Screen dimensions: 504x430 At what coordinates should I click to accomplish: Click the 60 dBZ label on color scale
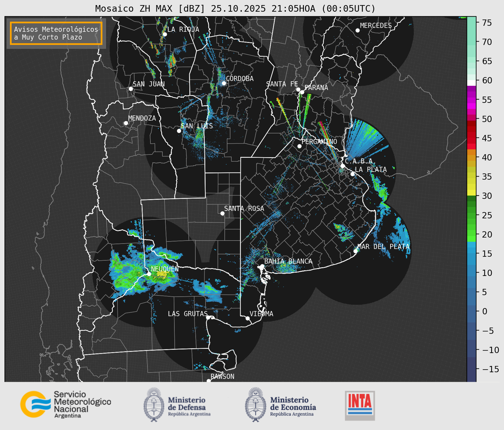[487, 80]
